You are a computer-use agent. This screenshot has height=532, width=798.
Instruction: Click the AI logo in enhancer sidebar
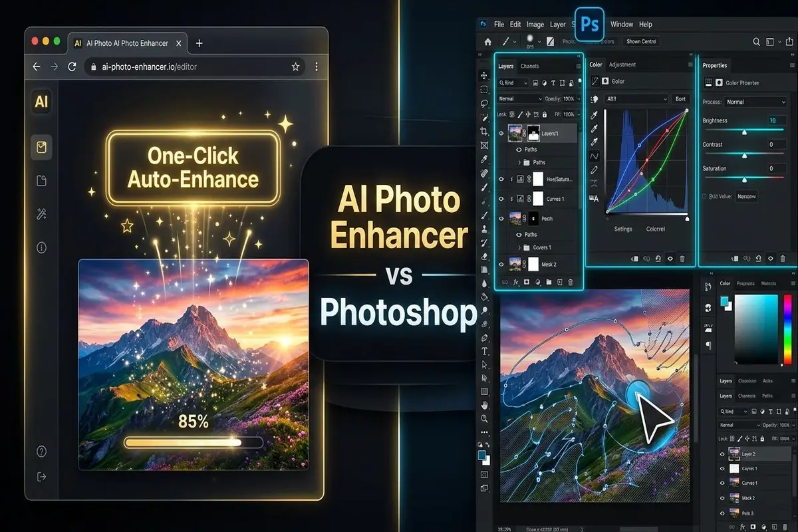pyautogui.click(x=41, y=102)
